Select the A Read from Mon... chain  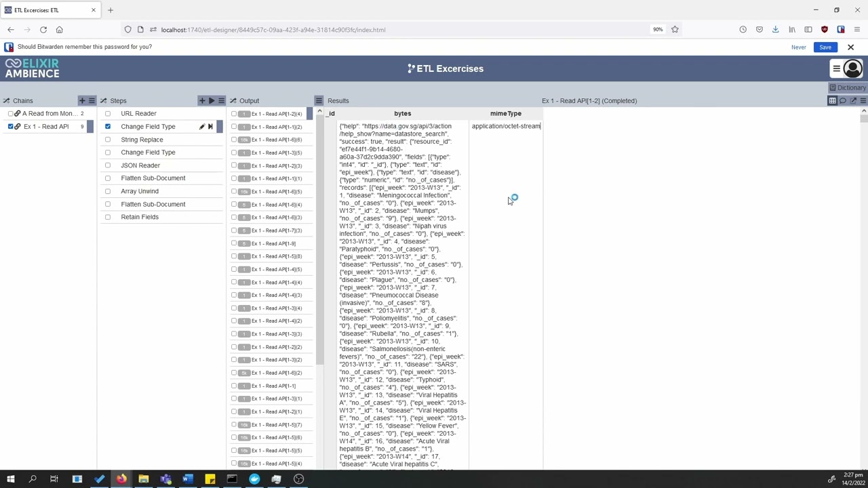(x=50, y=114)
